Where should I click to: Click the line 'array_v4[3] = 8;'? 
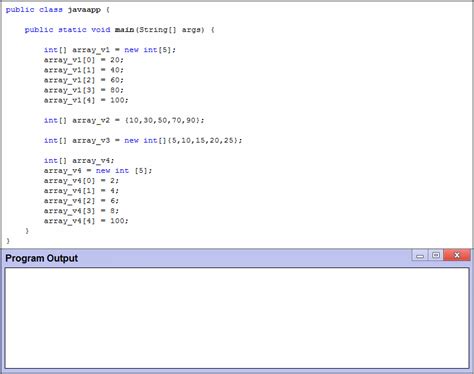click(x=81, y=211)
